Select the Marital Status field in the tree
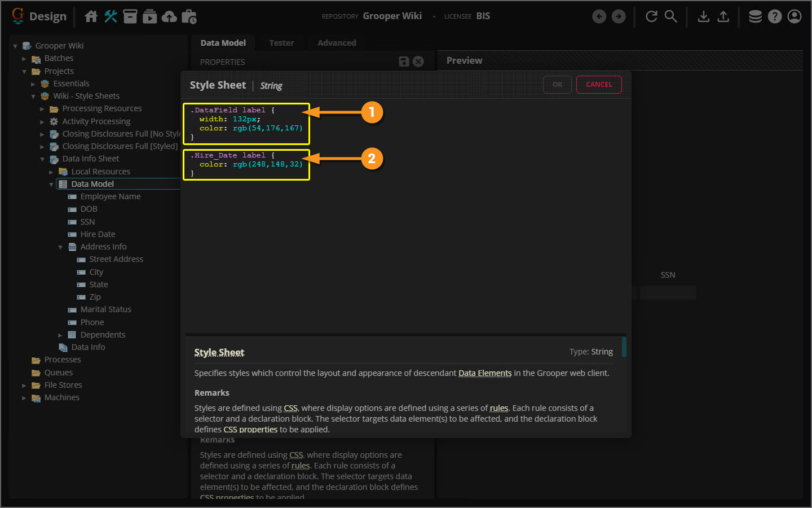812x508 pixels. tap(105, 309)
